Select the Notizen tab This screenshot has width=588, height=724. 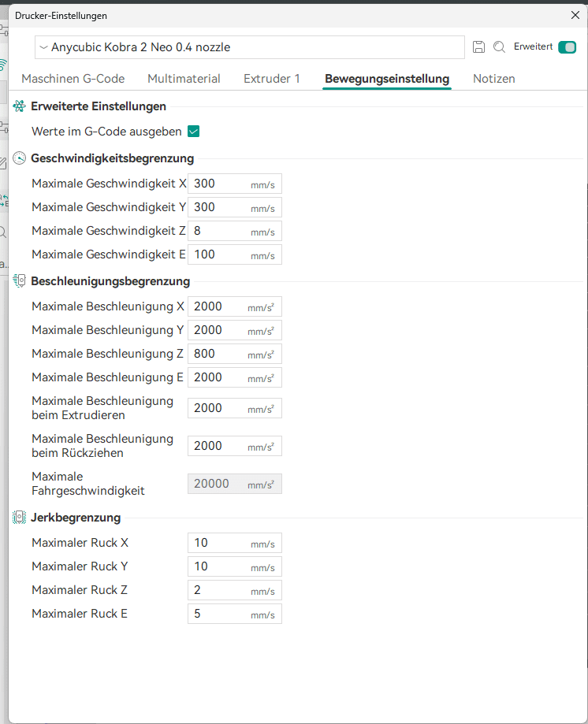(494, 79)
